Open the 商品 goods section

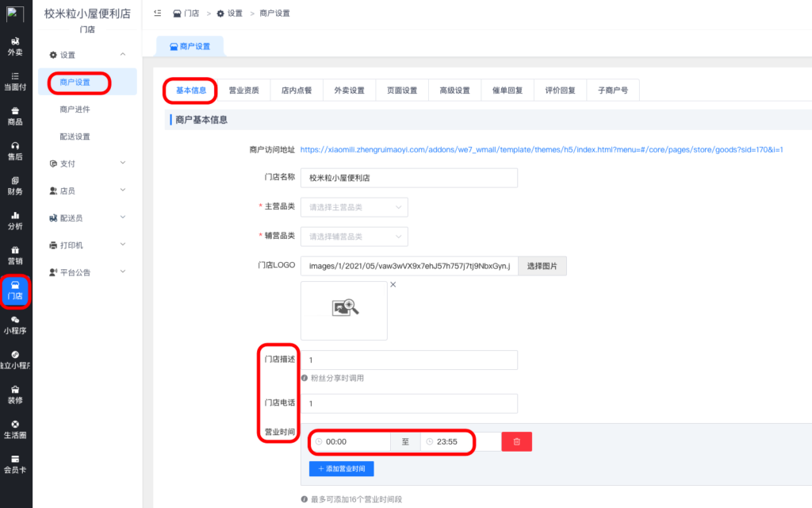16,115
